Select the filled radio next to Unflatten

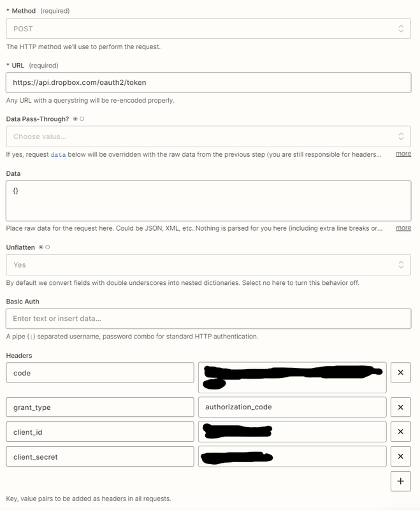[x=41, y=247]
